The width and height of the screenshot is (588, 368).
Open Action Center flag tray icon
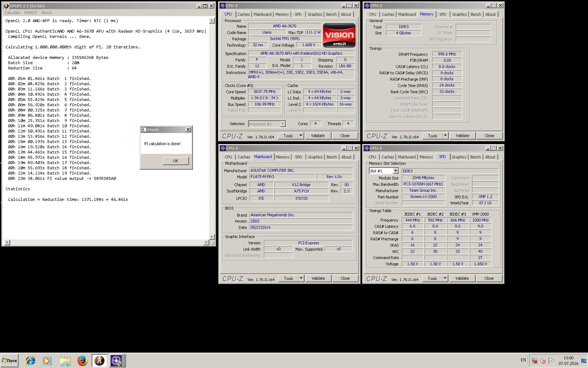coord(551,361)
